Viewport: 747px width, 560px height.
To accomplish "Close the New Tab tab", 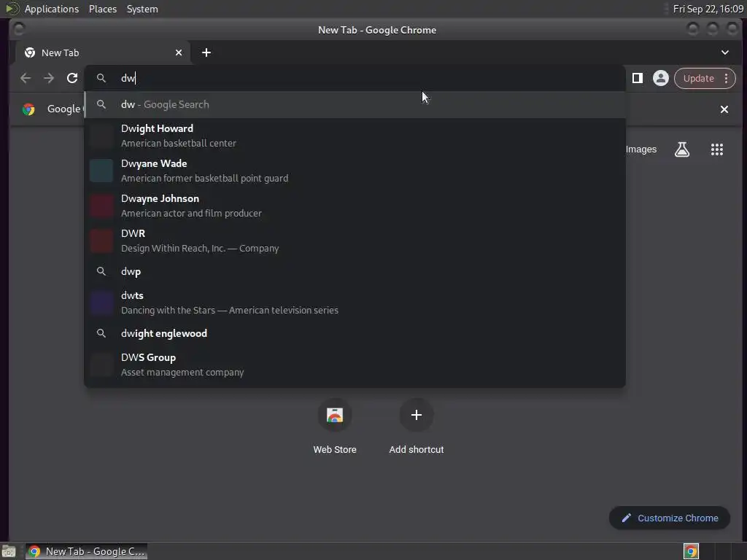I will 179,52.
